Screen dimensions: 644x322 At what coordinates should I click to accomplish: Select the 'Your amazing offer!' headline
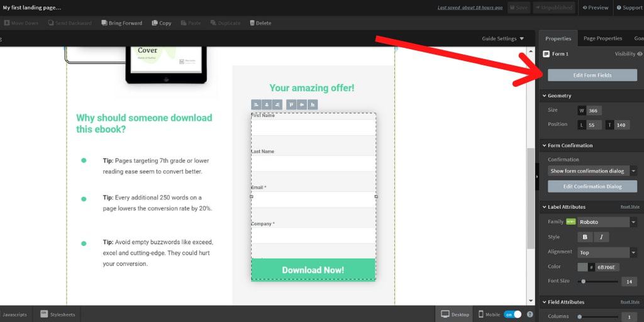[312, 88]
